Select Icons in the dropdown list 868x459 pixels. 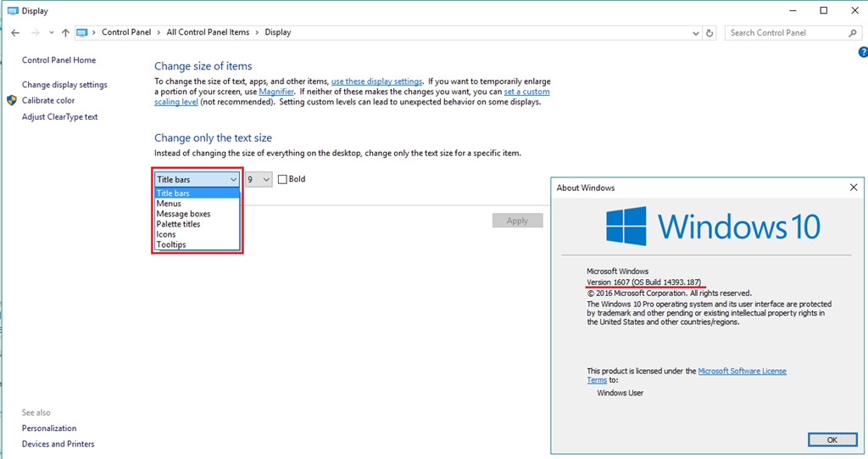[x=197, y=234]
